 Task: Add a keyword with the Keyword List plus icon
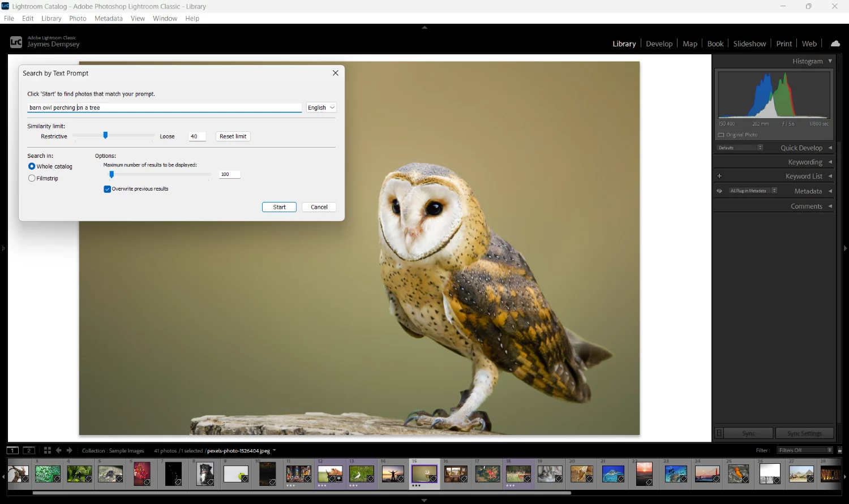point(719,176)
